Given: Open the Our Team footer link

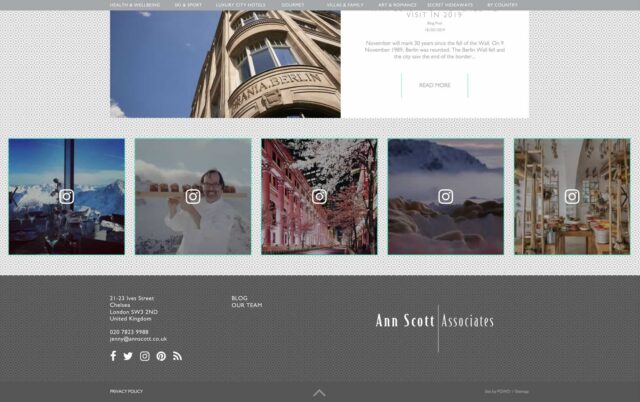Looking at the screenshot, I should click(x=246, y=305).
